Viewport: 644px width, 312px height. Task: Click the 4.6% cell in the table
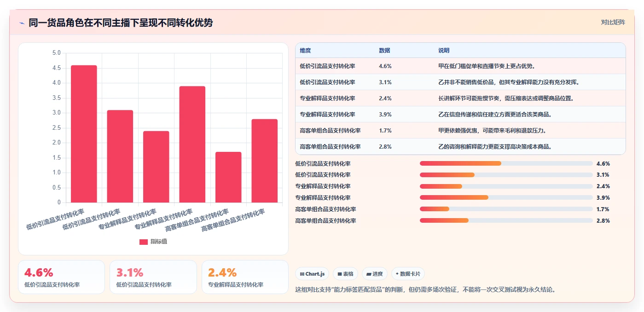click(385, 66)
